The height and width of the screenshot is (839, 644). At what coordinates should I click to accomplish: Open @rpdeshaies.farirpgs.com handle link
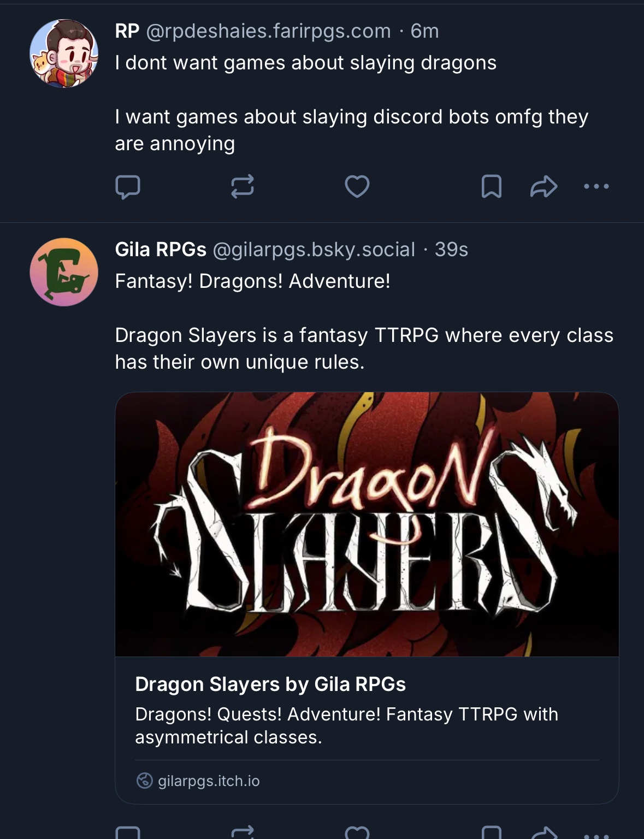pyautogui.click(x=268, y=31)
